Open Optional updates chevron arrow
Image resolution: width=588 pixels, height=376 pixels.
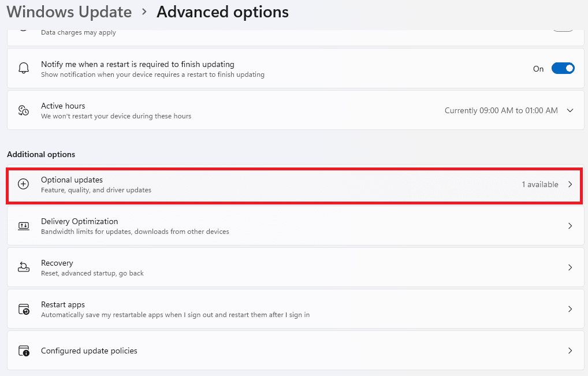click(570, 184)
